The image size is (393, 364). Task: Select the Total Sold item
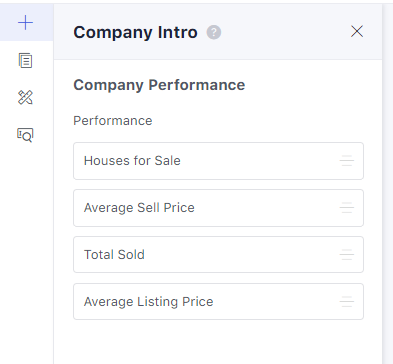(218, 255)
